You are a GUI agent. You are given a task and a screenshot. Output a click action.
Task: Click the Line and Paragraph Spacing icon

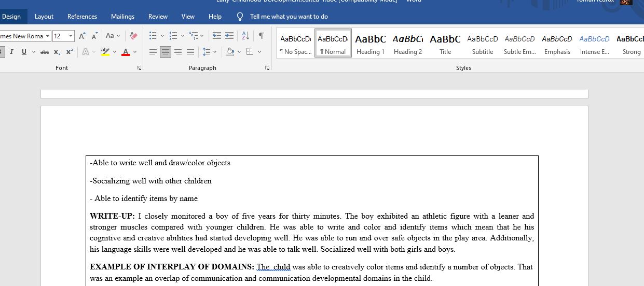[x=207, y=52]
